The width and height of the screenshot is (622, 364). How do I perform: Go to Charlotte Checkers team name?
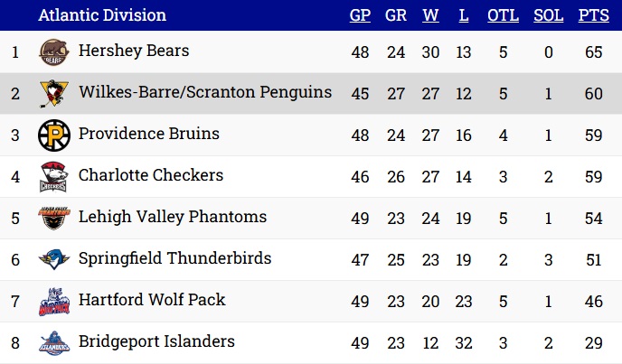151,175
